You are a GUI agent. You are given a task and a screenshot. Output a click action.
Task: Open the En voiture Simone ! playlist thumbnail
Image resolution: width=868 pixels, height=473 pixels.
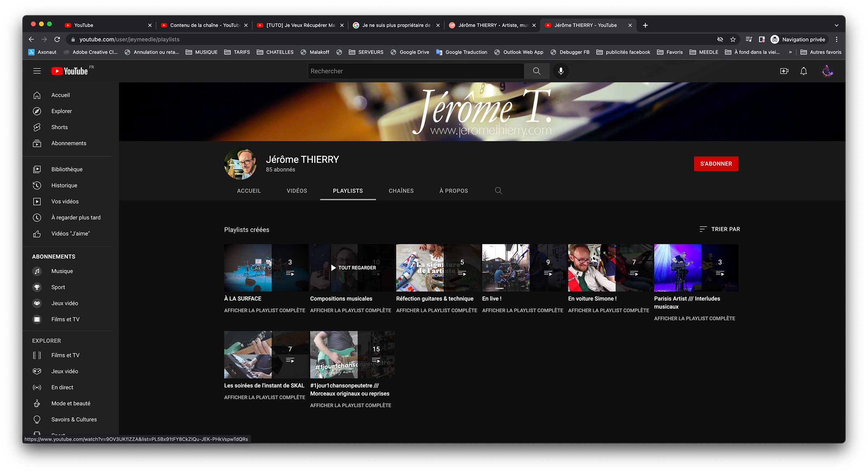610,268
